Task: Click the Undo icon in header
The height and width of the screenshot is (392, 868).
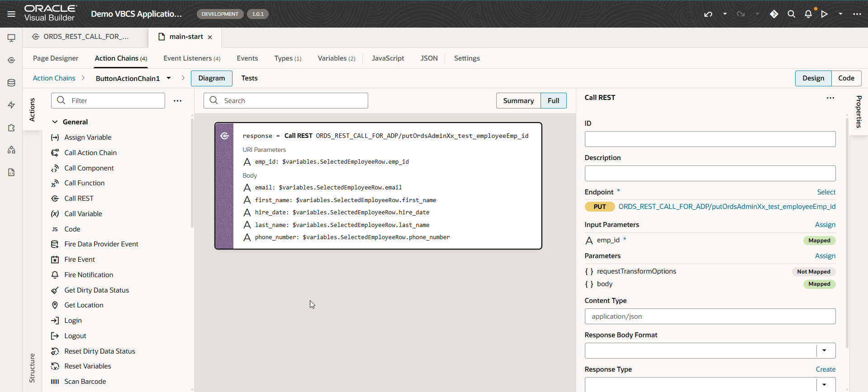Action: [x=708, y=14]
